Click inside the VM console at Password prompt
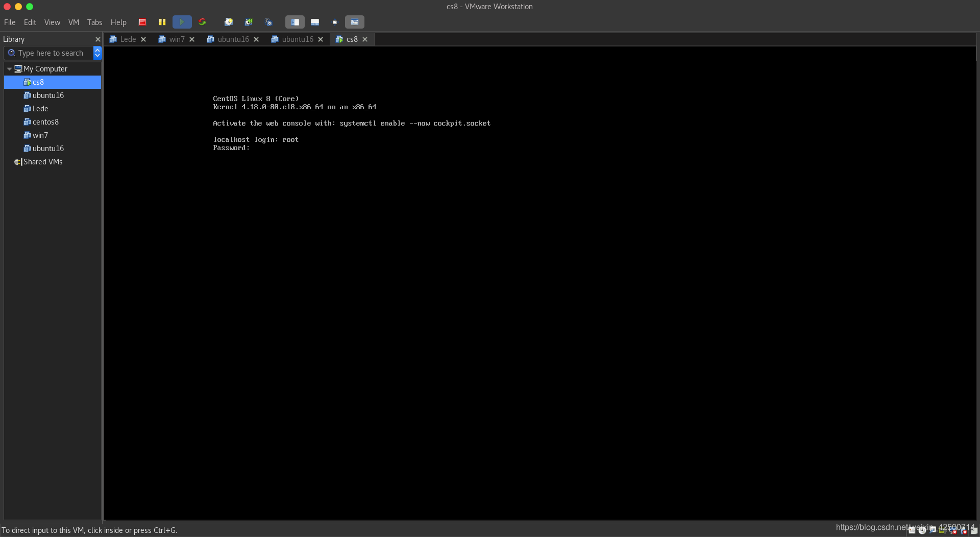 click(x=231, y=148)
